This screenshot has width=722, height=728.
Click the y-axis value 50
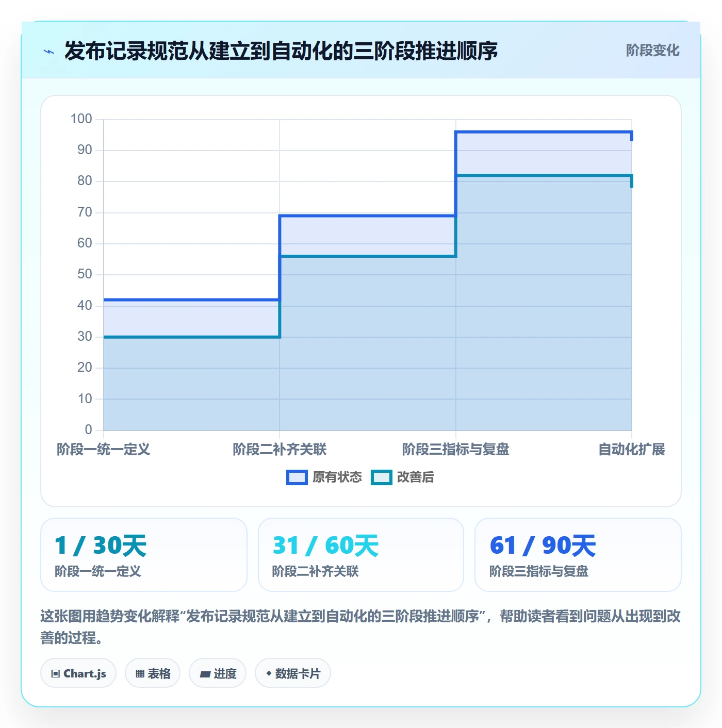pos(85,274)
